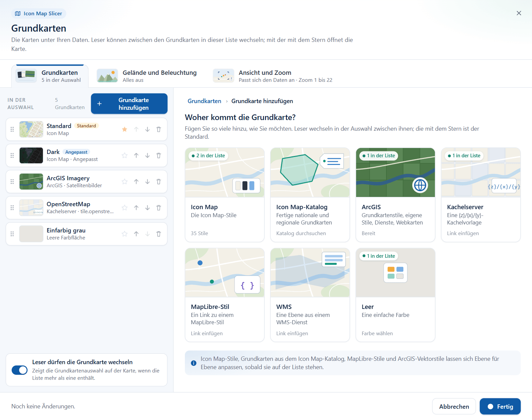Image resolution: width=532 pixels, height=420 pixels.
Task: Delete ArcGIS Imagery basemap
Action: [159, 182]
